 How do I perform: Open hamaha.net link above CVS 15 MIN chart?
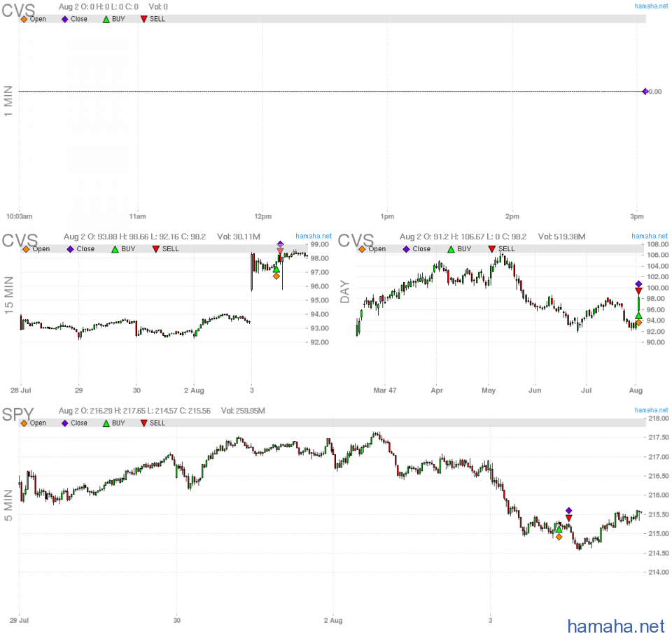coord(314,236)
